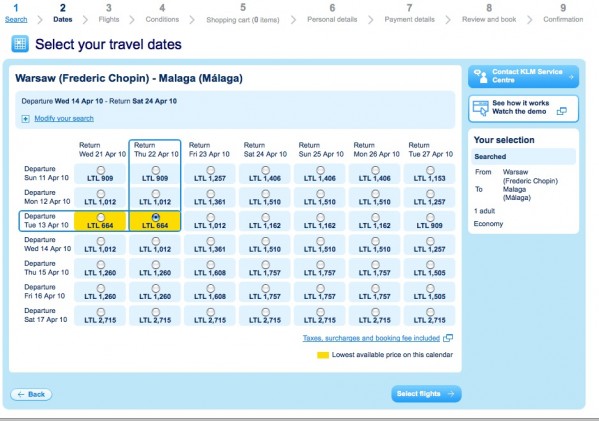Click the Departure Sat 17 Apr 10 row label
Screen dimensions: 599x421
coord(45,315)
